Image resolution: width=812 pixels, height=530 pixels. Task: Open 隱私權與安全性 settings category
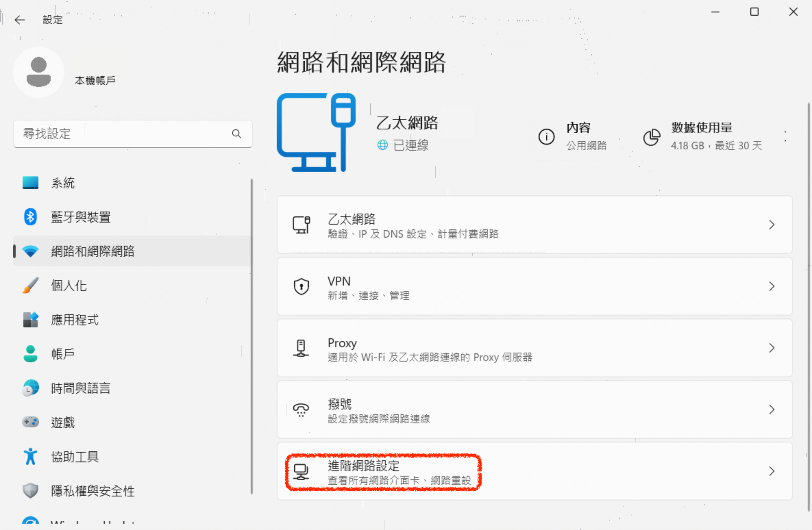93,491
